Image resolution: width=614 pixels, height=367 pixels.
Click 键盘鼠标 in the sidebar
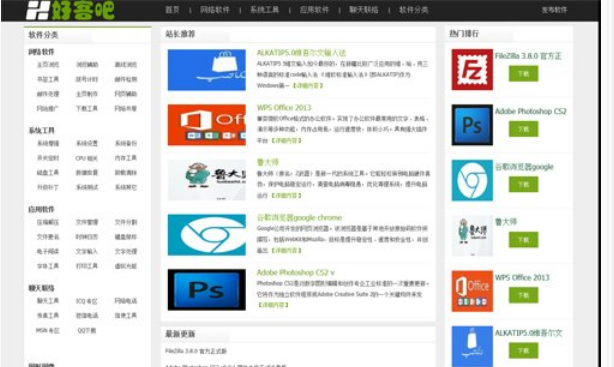126,237
